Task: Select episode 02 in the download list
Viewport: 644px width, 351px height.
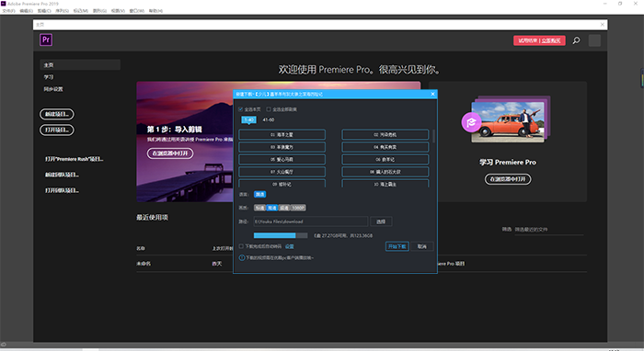Action: click(385, 134)
